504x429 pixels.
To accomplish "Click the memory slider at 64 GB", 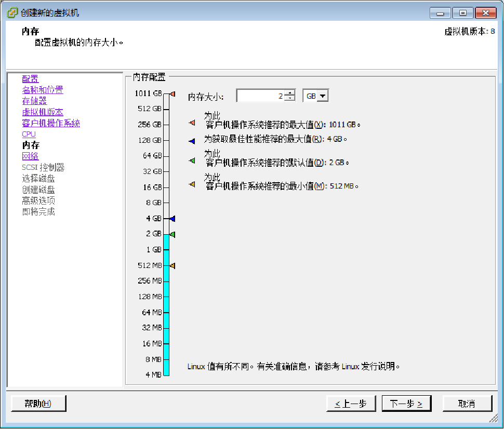I will (166, 156).
